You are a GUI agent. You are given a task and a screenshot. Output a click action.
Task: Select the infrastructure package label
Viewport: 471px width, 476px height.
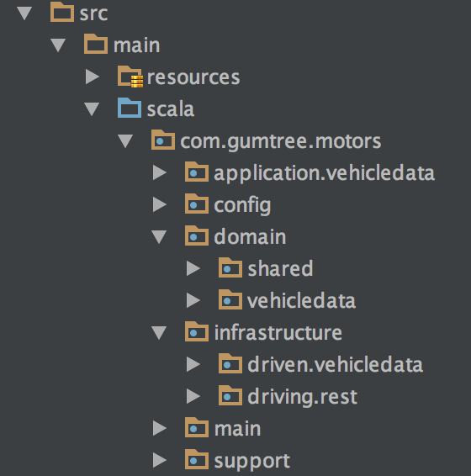(278, 333)
